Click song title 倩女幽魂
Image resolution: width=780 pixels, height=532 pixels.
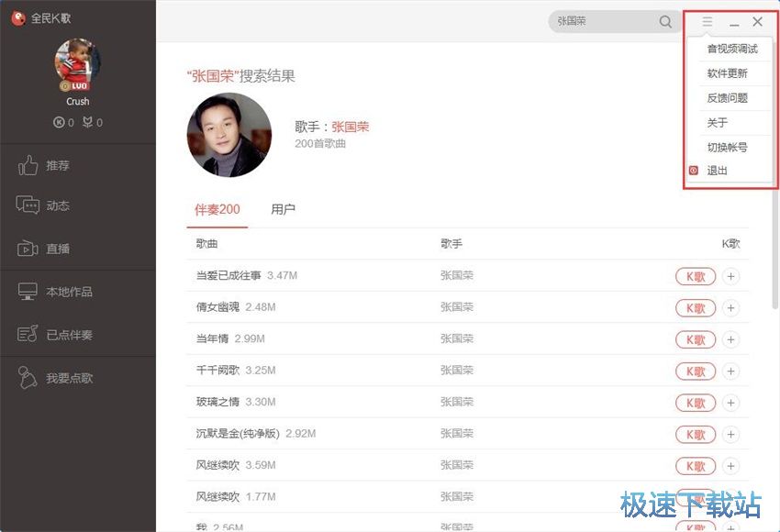tap(217, 307)
